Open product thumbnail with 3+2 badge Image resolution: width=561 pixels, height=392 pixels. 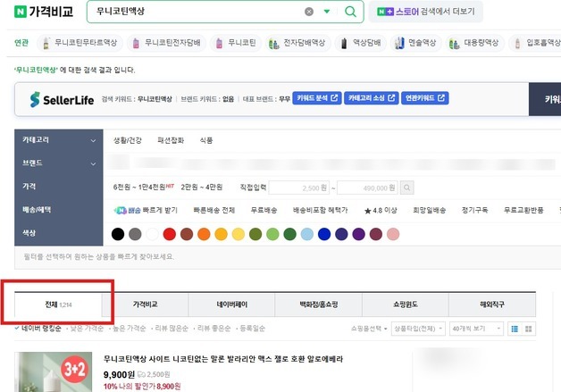click(54, 372)
